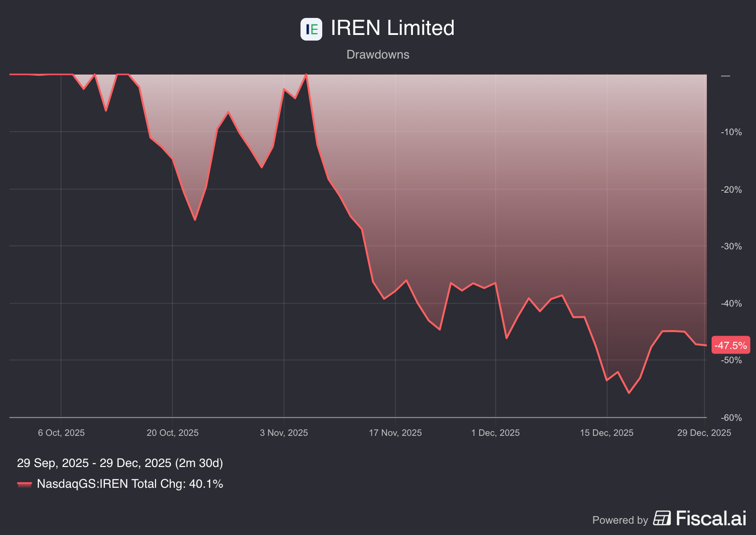Screen dimensions: 756x535
Task: Click the NasdaqGS:IREN Total Chg legend text
Action: tap(130, 484)
